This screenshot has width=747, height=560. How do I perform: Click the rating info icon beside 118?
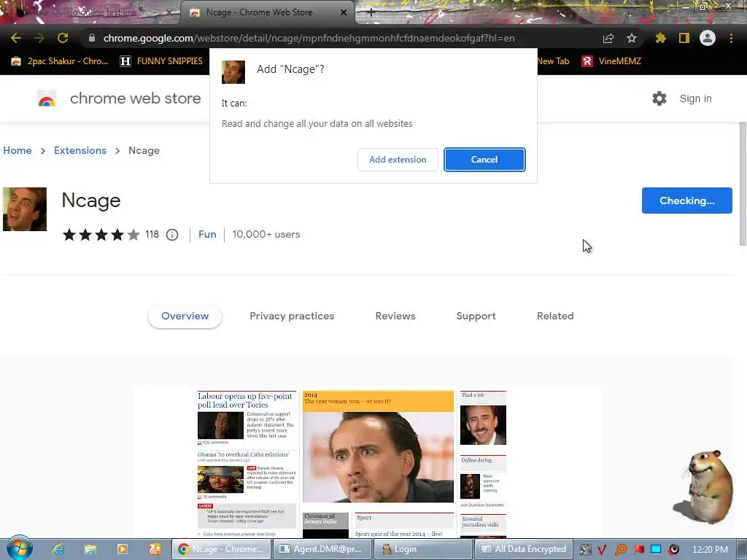[172, 235]
